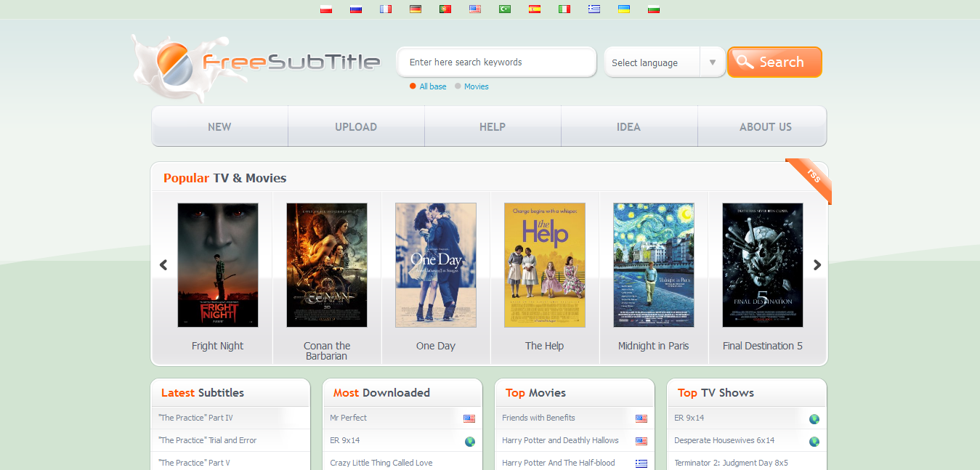Select the 'All base' search option

(x=428, y=86)
